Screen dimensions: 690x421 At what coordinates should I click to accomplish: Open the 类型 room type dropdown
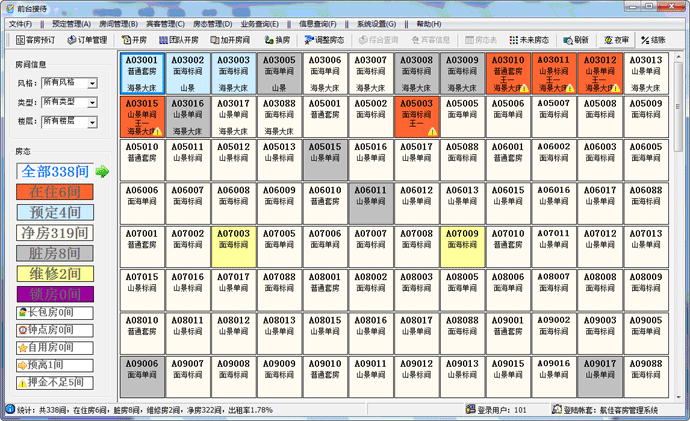pyautogui.click(x=91, y=102)
